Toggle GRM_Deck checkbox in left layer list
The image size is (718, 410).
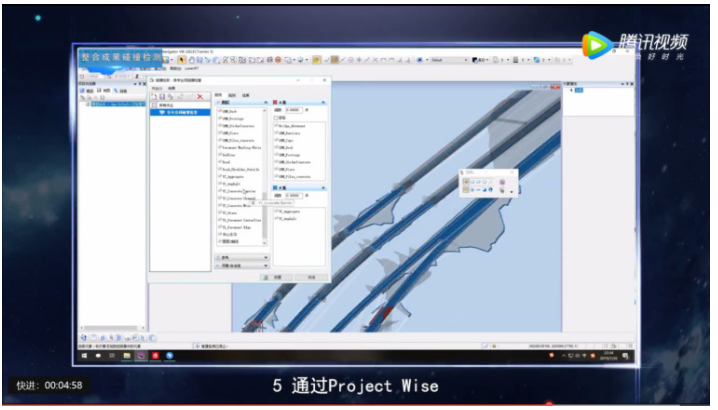pyautogui.click(x=220, y=111)
